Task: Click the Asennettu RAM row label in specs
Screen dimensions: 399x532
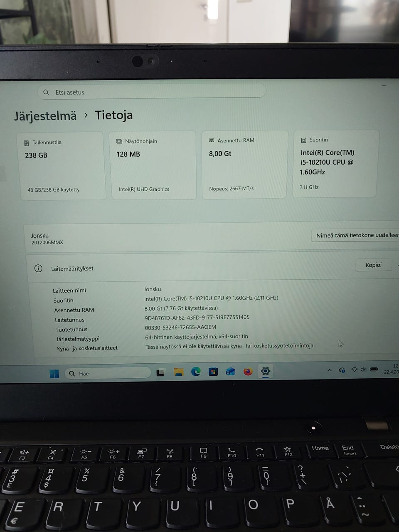Action: [x=74, y=310]
